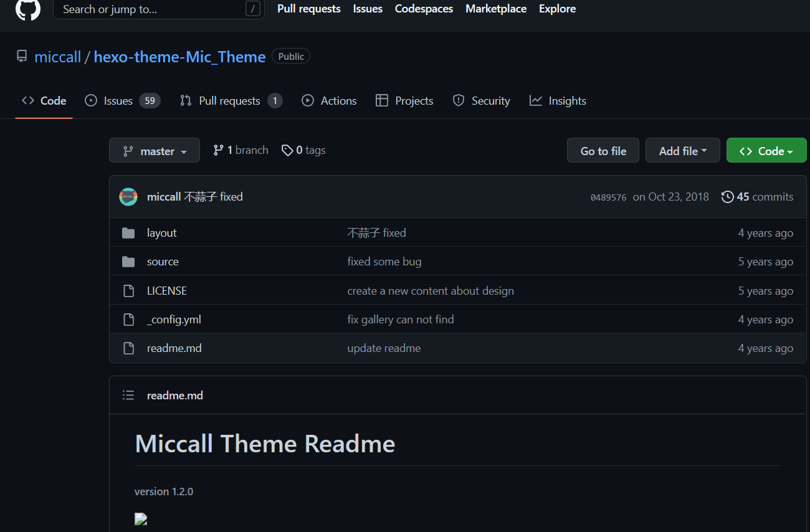Open the master branch dropdown

(154, 150)
